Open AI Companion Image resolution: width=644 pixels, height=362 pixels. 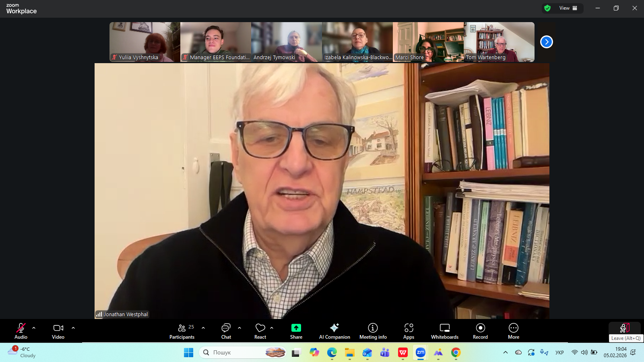click(x=334, y=331)
